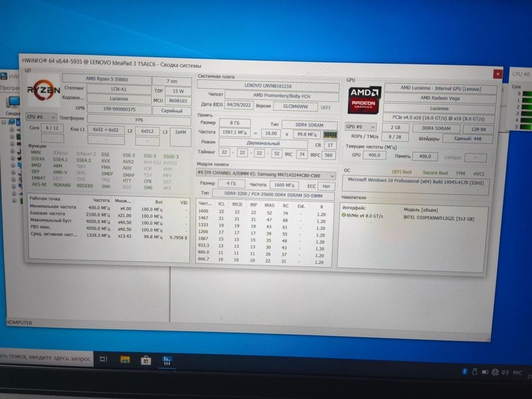Click the РУС language indicator
Screen dimensions: 532x399
click(x=517, y=373)
